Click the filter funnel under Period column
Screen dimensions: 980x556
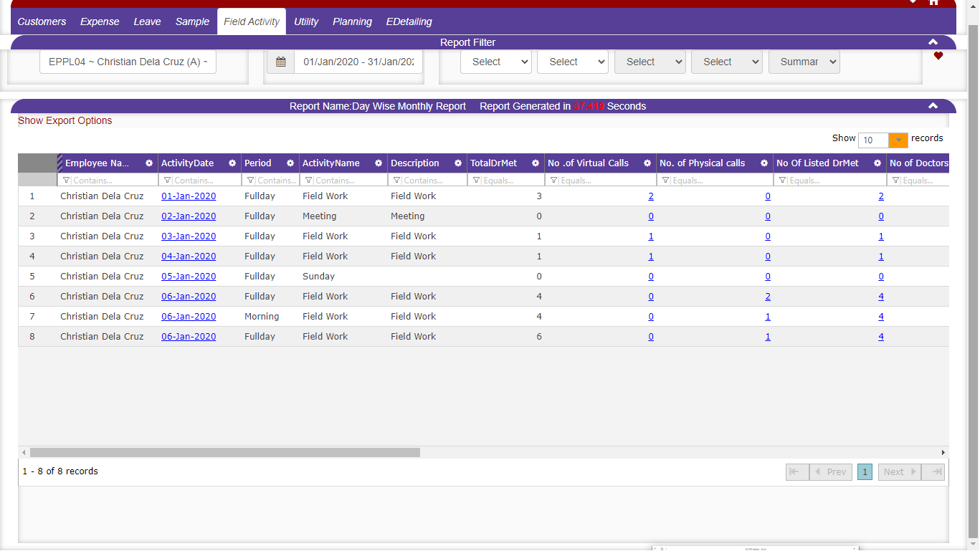coord(251,181)
